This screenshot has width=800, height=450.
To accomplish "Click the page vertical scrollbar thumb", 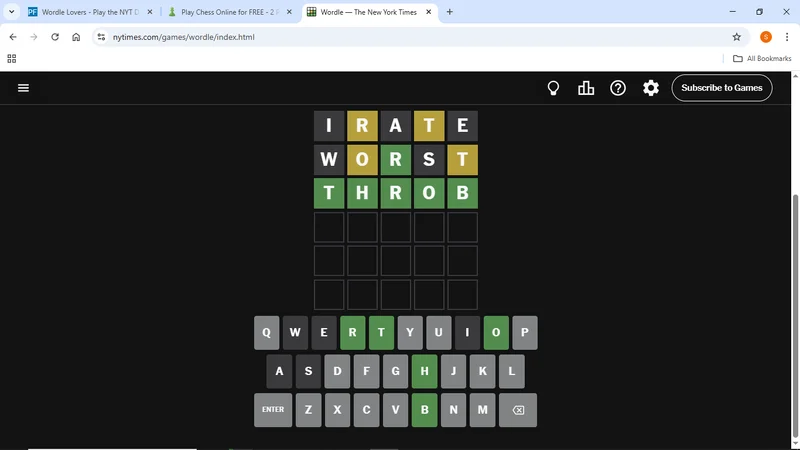I will [x=795, y=316].
